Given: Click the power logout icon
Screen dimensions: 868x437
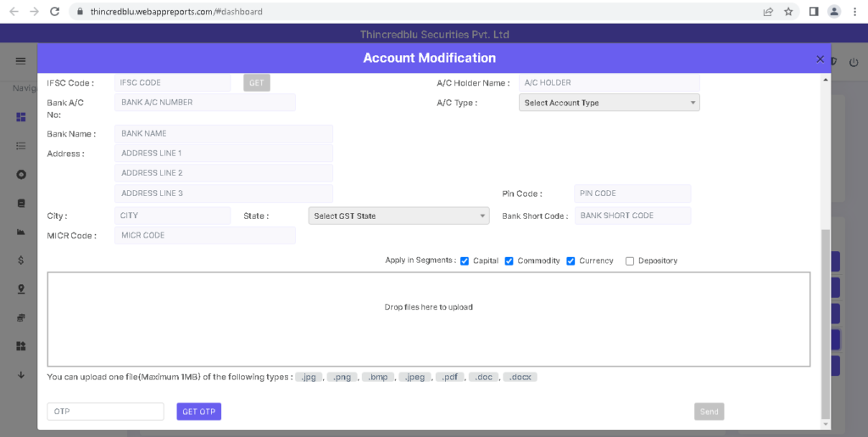Looking at the screenshot, I should 854,61.
